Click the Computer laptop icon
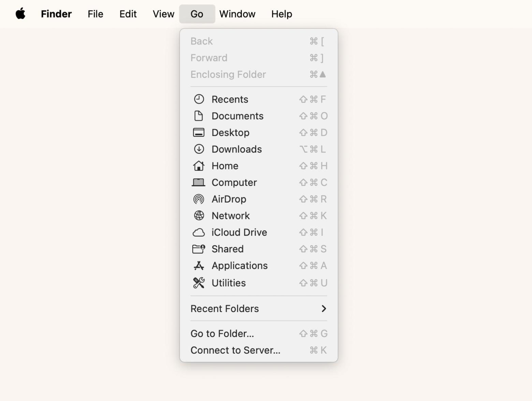The image size is (532, 401). pyautogui.click(x=198, y=182)
